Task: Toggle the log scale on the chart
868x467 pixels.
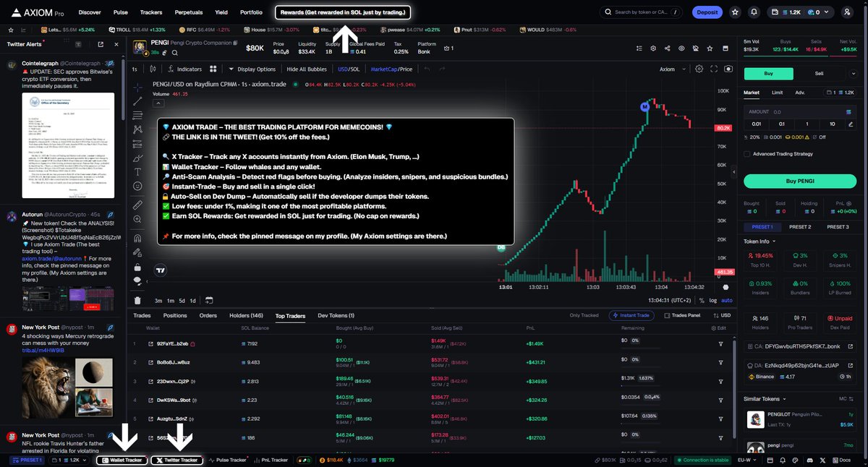Action: pos(713,300)
